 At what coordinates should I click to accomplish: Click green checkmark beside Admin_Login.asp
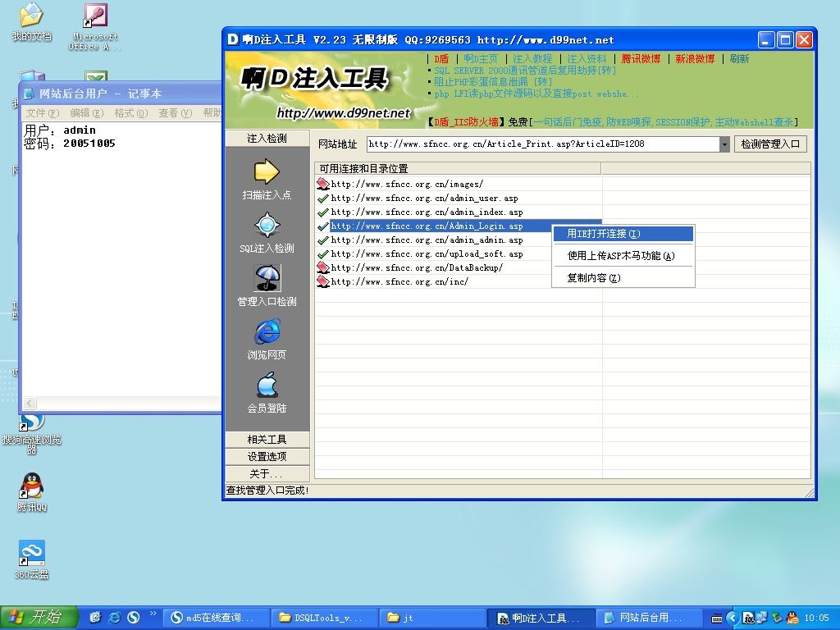pyautogui.click(x=322, y=226)
